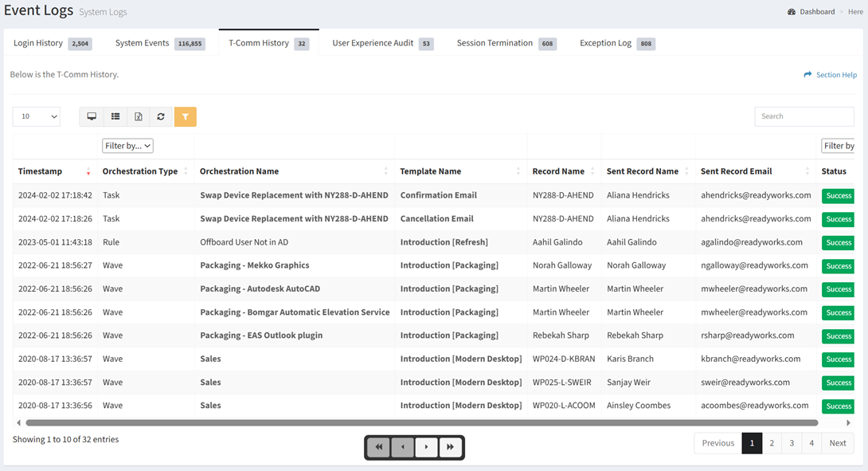Image resolution: width=868 pixels, height=471 pixels.
Task: Click email kbranch@readyworks.com
Action: tap(751, 359)
